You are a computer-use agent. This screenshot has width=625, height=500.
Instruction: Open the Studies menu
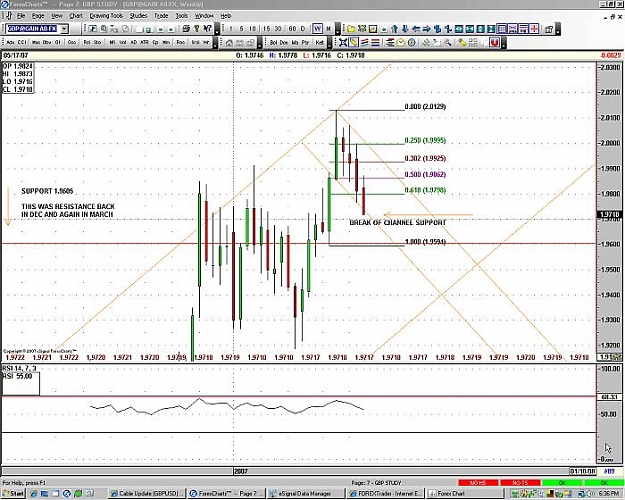coord(138,16)
